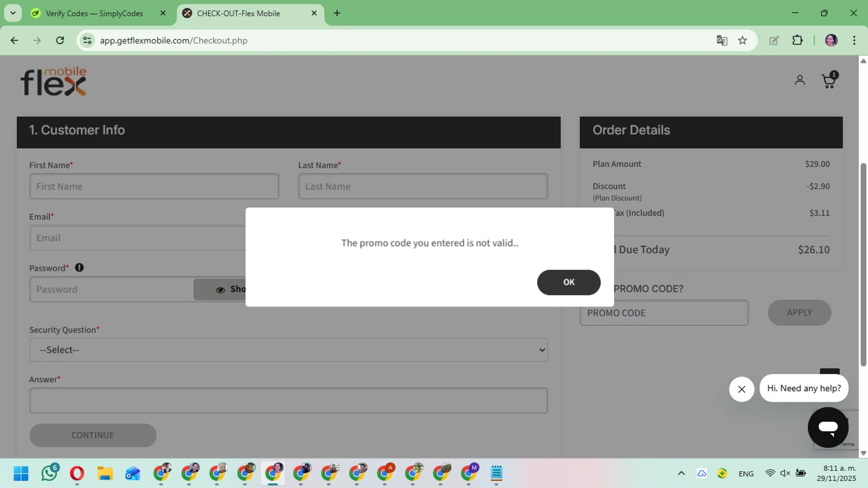Viewport: 868px width, 488px height.
Task: Go forward in browser history
Action: 37,41
